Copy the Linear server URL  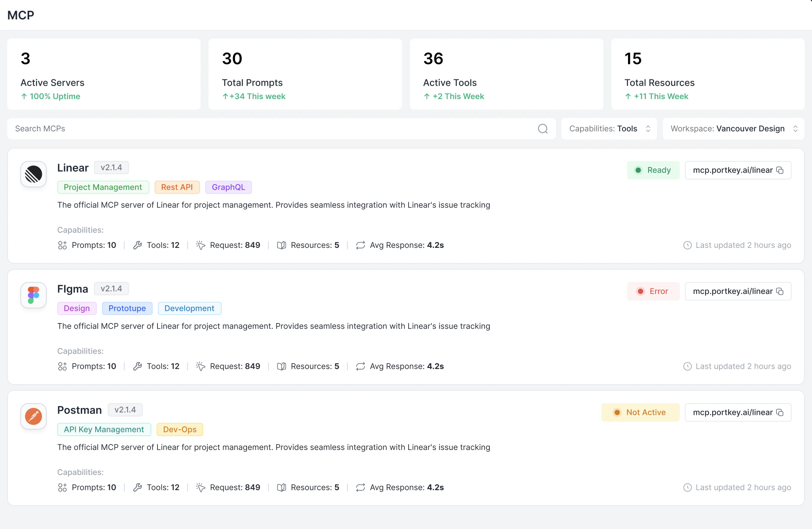point(780,170)
